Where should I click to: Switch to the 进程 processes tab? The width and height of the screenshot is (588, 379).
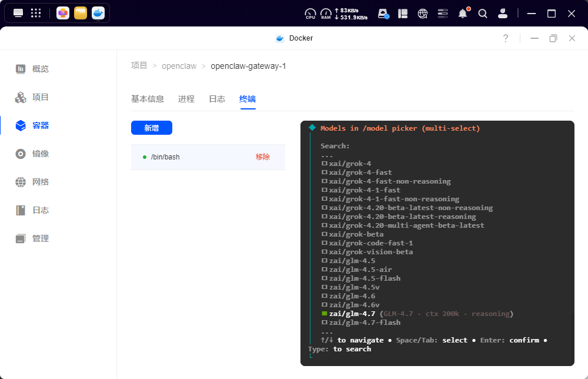pyautogui.click(x=186, y=99)
